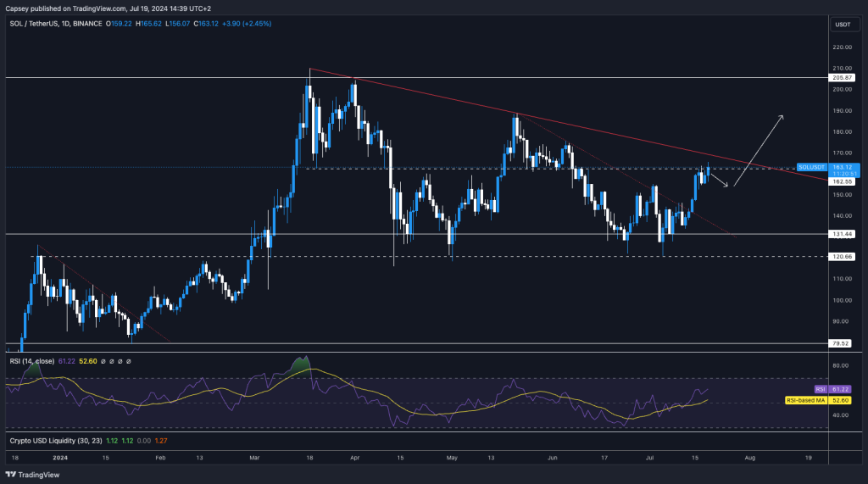Click the blue SOLUSDT price tag
This screenshot has width=868, height=484.
click(x=814, y=168)
